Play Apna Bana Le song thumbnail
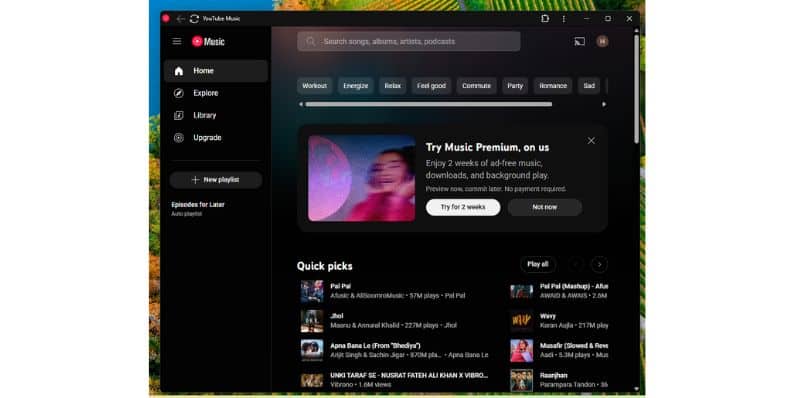The image size is (794, 398). [312, 350]
